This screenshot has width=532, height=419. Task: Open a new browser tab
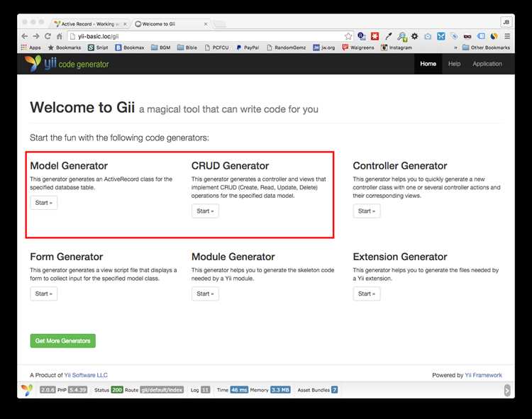tap(219, 24)
